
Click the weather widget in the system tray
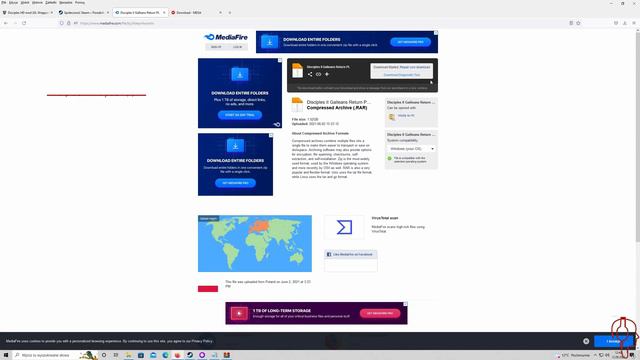[574, 355]
